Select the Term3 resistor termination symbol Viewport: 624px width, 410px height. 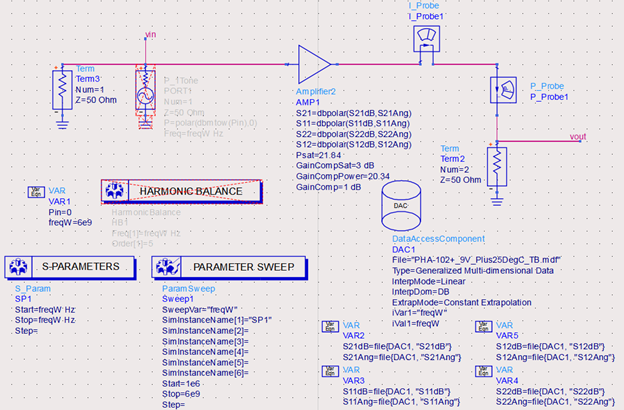[x=62, y=90]
